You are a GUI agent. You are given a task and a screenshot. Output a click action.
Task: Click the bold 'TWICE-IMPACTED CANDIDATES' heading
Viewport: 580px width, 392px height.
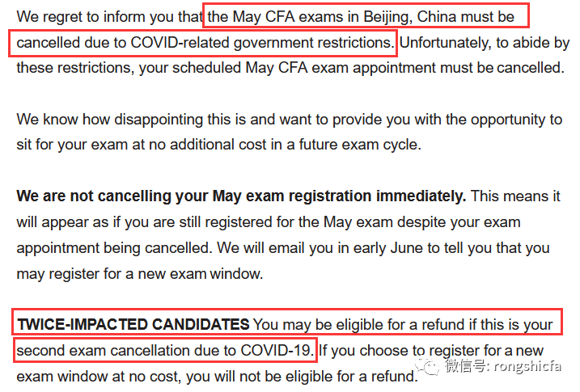click(x=133, y=324)
